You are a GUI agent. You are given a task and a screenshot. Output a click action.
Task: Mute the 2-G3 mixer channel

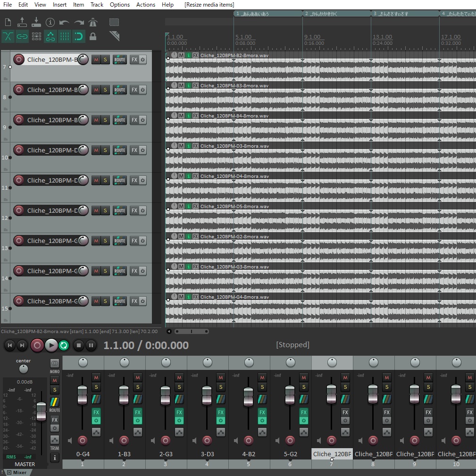coord(179,378)
